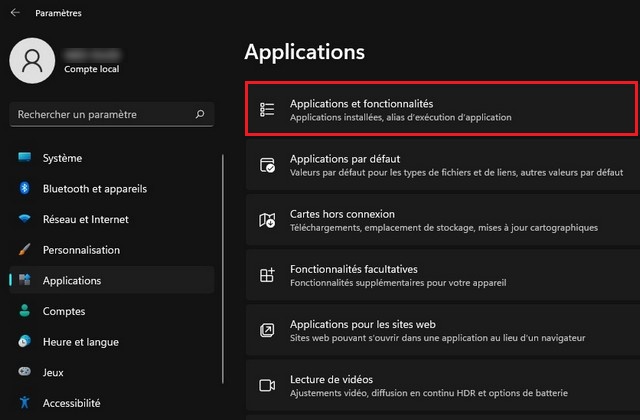This screenshot has width=640, height=420.
Task: Open the Système settings category
Action: [x=112, y=158]
